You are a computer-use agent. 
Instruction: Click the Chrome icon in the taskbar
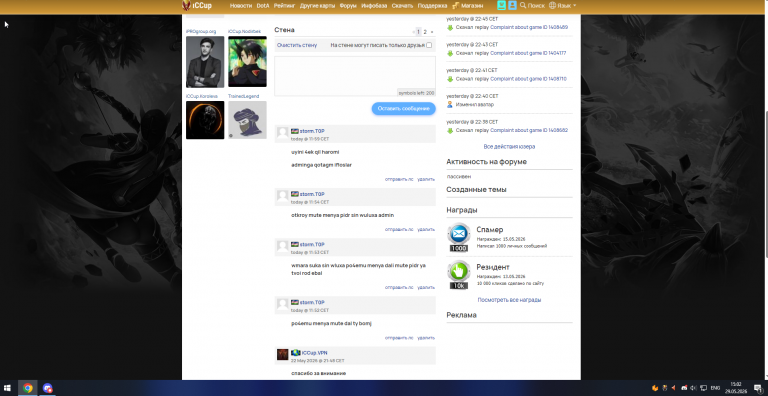coord(28,388)
